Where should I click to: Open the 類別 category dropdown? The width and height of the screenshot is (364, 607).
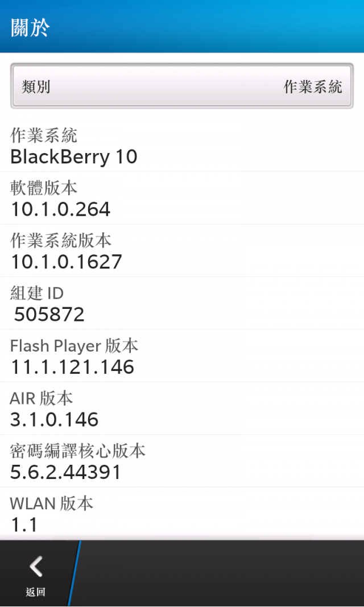(x=182, y=86)
